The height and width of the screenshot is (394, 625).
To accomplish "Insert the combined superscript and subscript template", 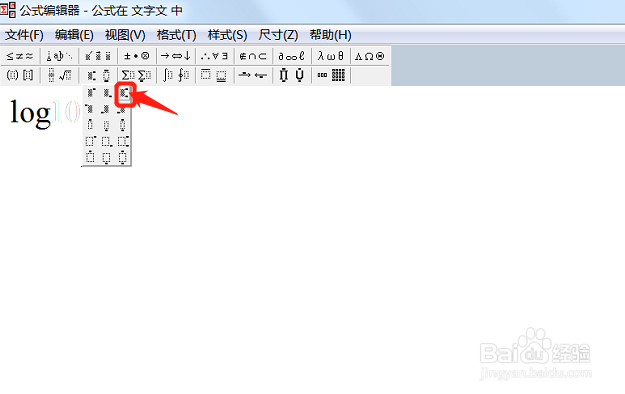I will coord(124,94).
